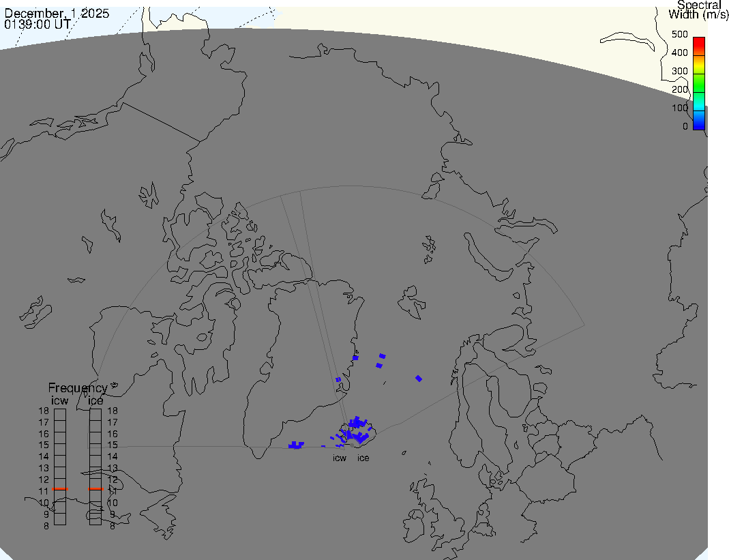Viewport: 729px width, 560px height.
Task: Click the 500 value on the color scale
Action: pos(680,34)
